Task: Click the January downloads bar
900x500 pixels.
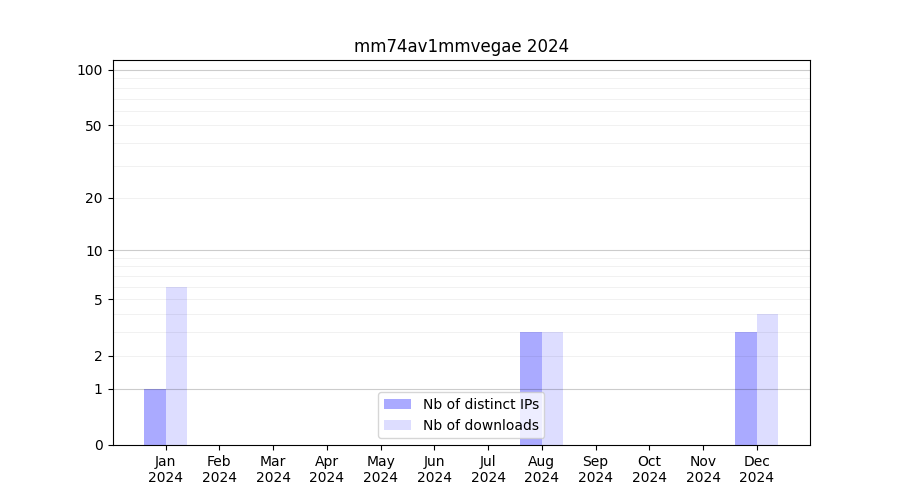Action: (176, 366)
